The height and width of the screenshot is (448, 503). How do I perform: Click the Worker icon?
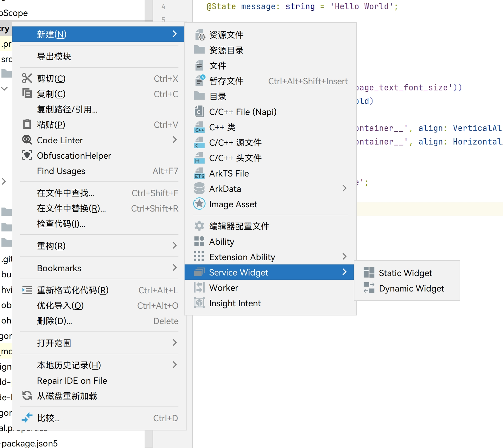coord(199,287)
